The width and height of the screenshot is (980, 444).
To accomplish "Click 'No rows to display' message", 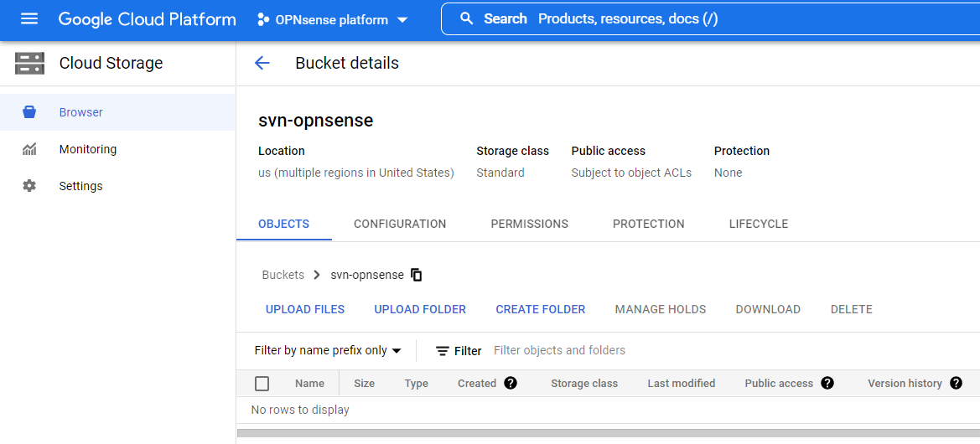I will click(x=300, y=410).
